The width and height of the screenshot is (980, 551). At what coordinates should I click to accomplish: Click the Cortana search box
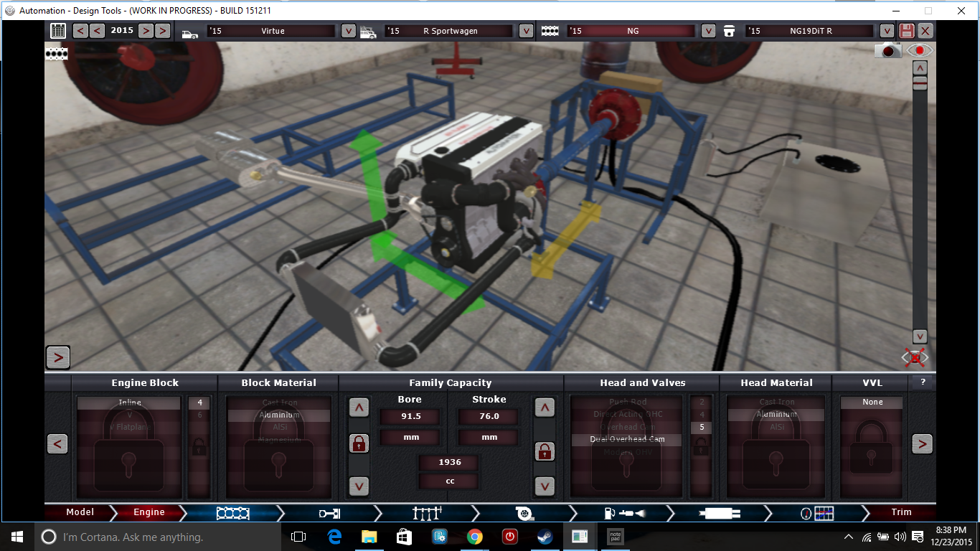[157, 537]
